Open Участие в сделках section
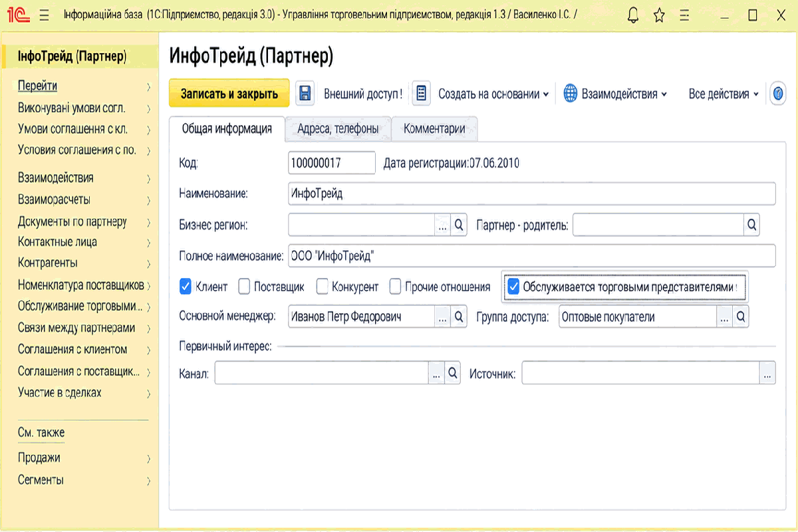Image resolution: width=798 pixels, height=532 pixels. 84,392
